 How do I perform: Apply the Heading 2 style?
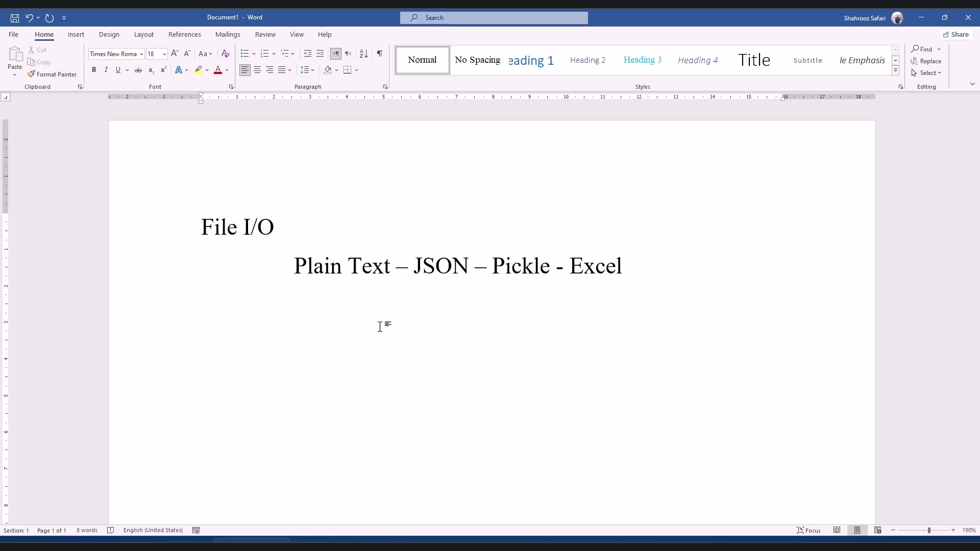[588, 60]
